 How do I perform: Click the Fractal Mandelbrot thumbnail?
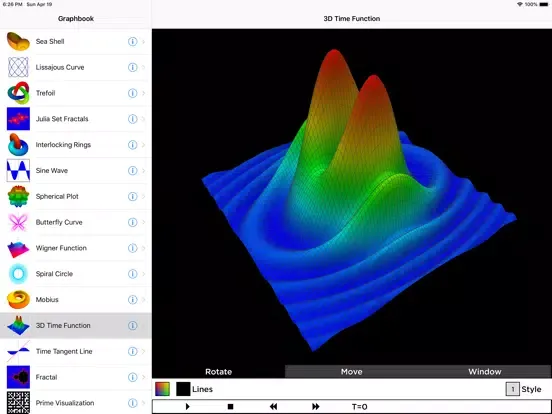coord(18,377)
